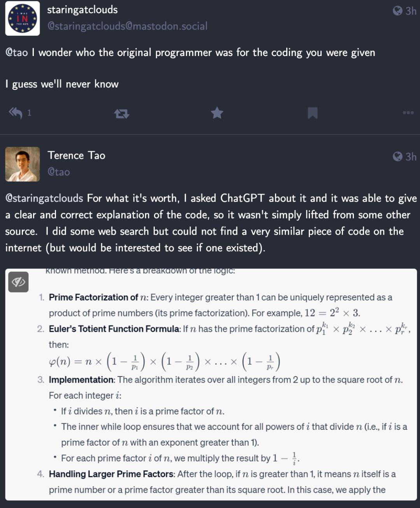Screen dimensions: 420x508
Task: Bookmark the staringatclouds post
Action: point(313,113)
